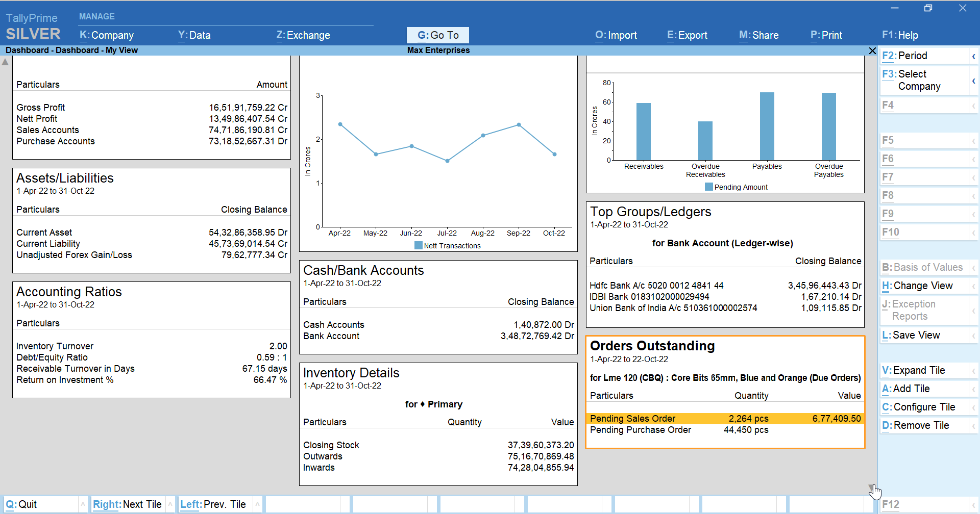The width and height of the screenshot is (980, 514).
Task: Open the Go To search box
Action: (x=437, y=35)
